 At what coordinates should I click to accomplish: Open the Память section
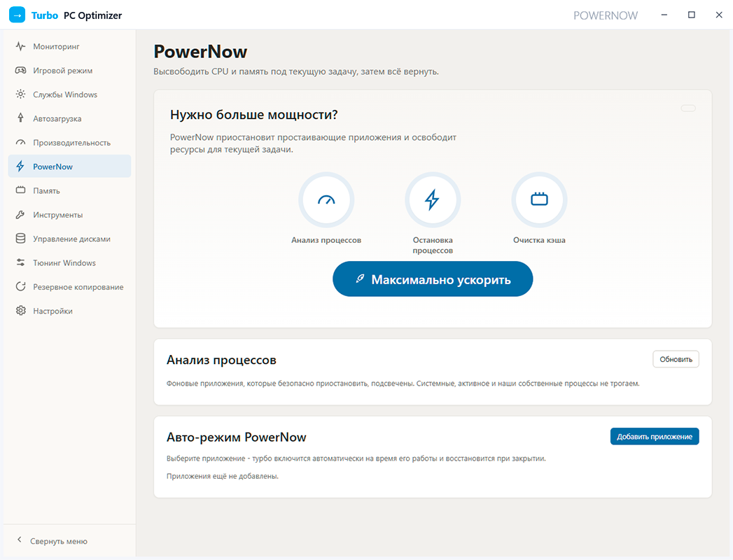[x=69, y=190]
